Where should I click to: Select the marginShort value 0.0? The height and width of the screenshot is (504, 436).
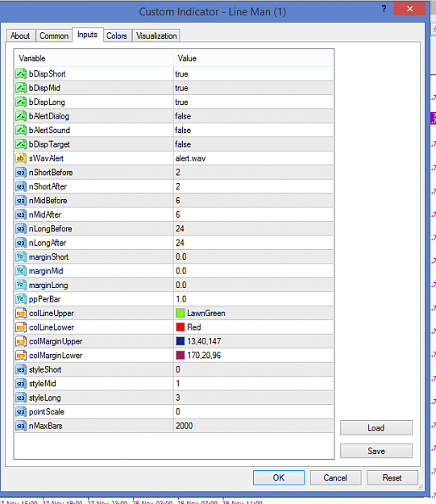(x=181, y=256)
